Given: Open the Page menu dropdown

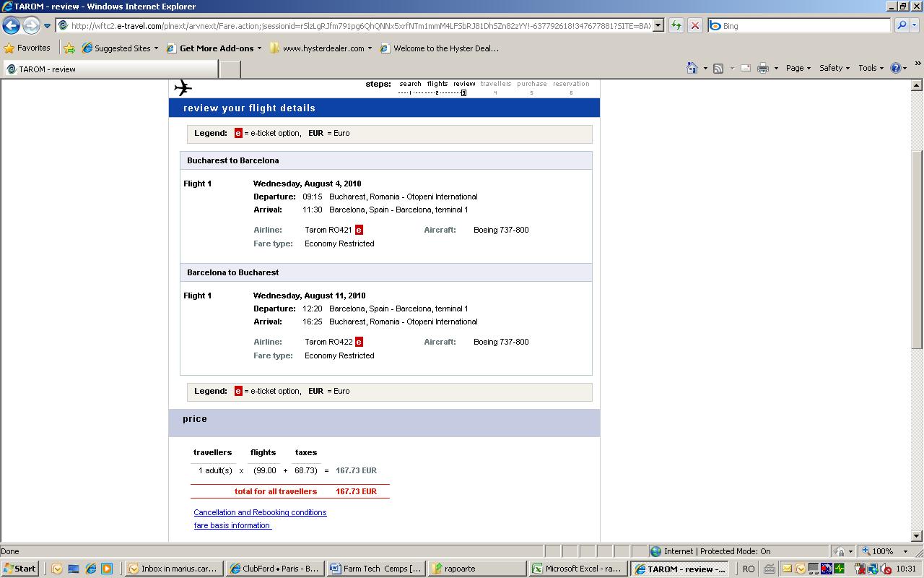Looking at the screenshot, I should (x=798, y=68).
